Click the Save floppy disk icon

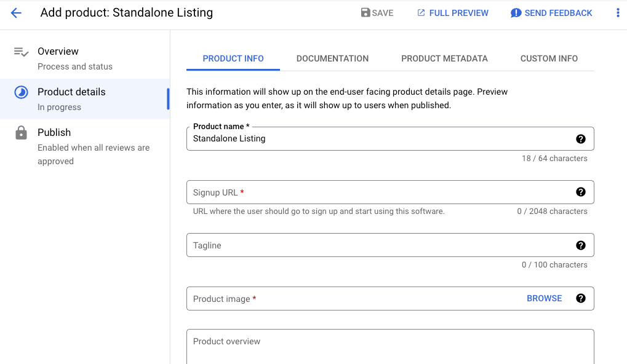pyautogui.click(x=365, y=13)
